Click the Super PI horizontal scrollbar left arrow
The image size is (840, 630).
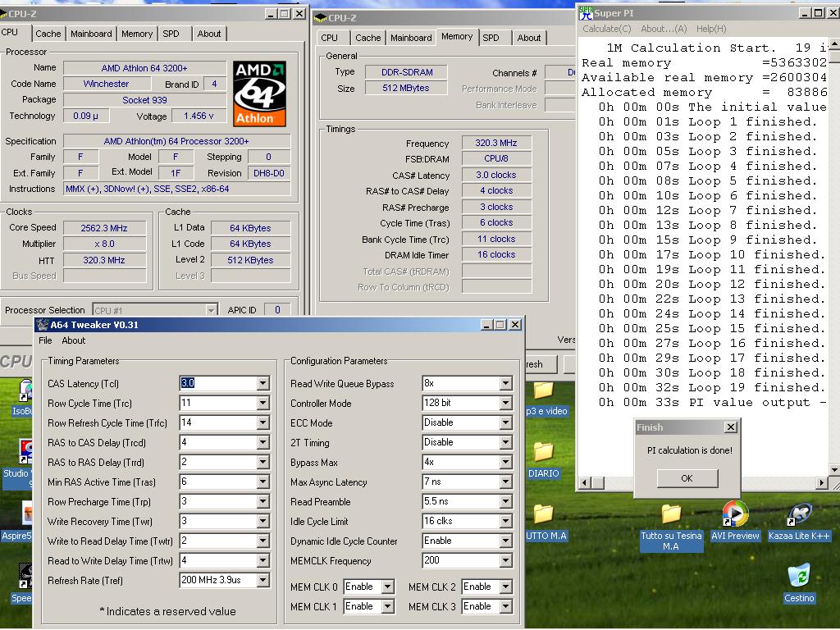pos(584,482)
